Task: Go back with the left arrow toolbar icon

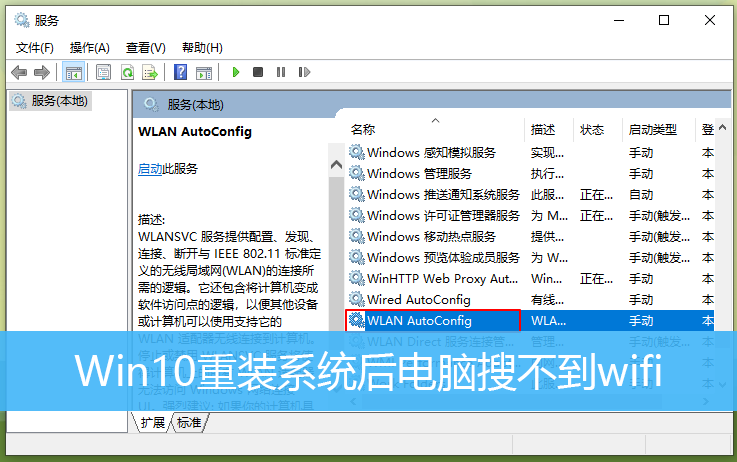Action: (19, 72)
